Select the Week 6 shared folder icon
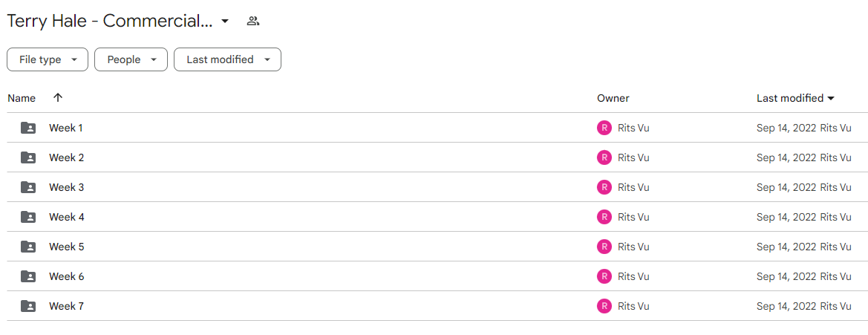The image size is (868, 335). (x=28, y=276)
